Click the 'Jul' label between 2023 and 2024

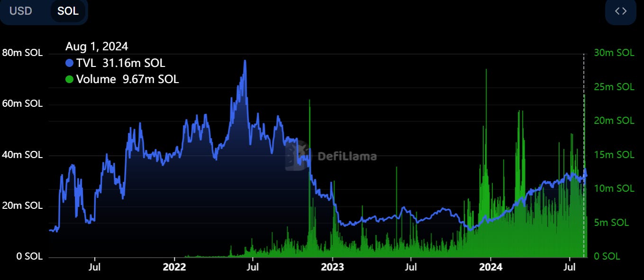[410, 267]
